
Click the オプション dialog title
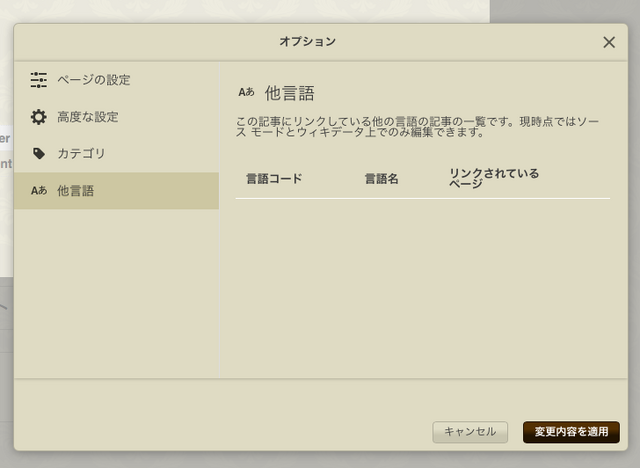(307, 42)
